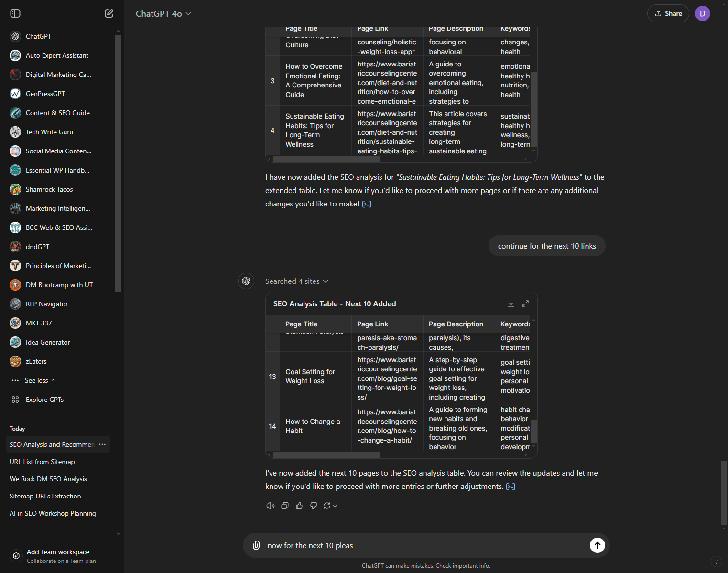Screen dimensions: 728x573
Task: Copy the assistant response
Action: [285, 506]
